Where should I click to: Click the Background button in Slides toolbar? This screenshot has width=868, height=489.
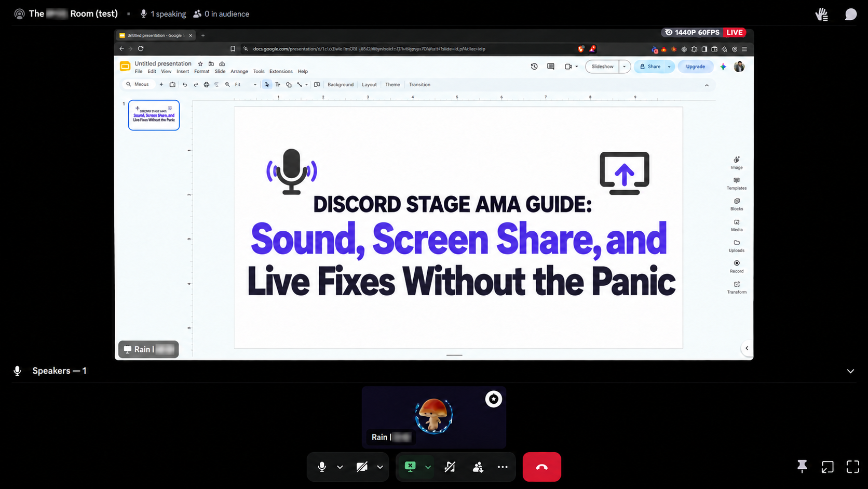tap(341, 85)
